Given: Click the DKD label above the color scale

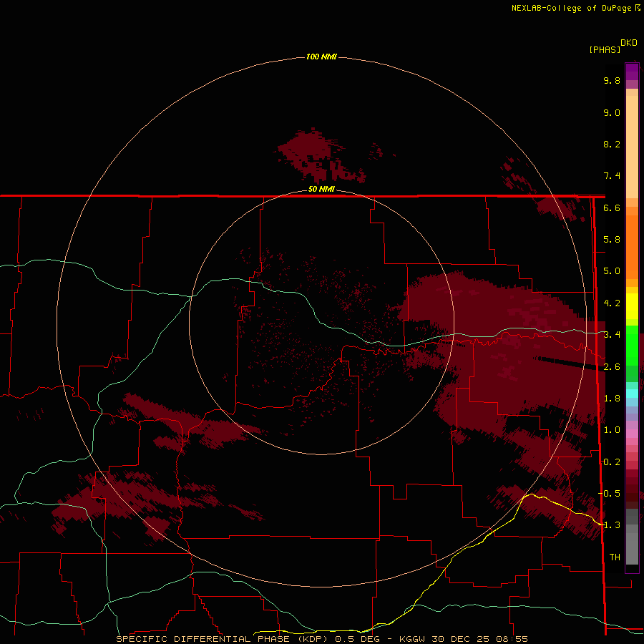Looking at the screenshot, I should point(628,43).
